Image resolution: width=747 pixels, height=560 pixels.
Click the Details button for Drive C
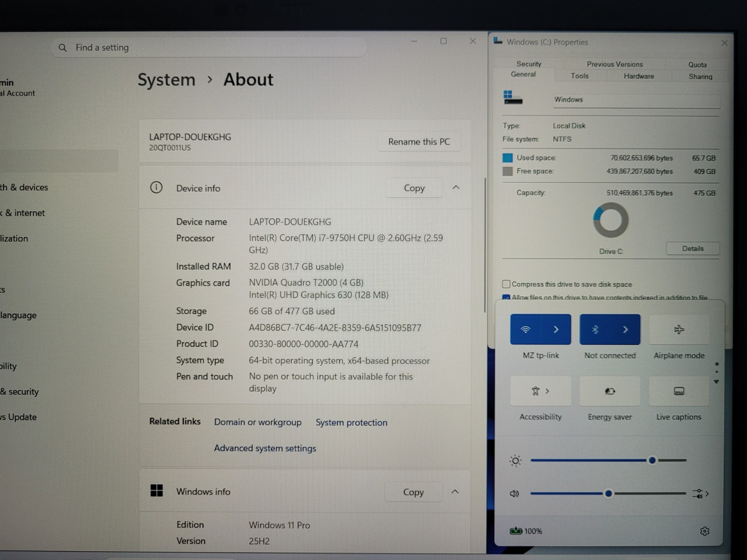[692, 248]
